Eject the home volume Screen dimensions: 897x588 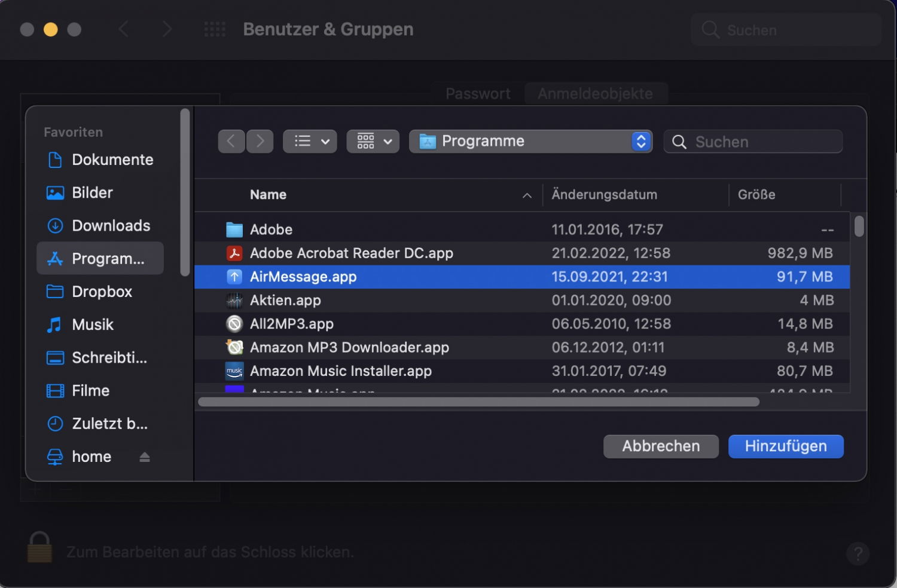pos(145,457)
